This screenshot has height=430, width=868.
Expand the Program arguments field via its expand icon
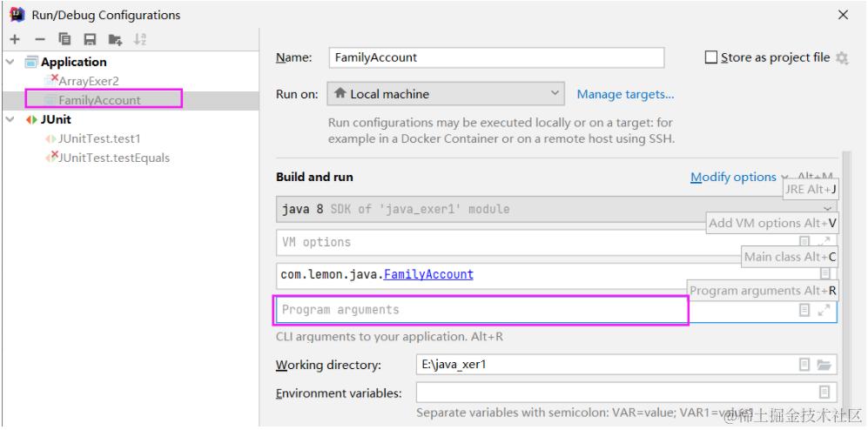[824, 310]
